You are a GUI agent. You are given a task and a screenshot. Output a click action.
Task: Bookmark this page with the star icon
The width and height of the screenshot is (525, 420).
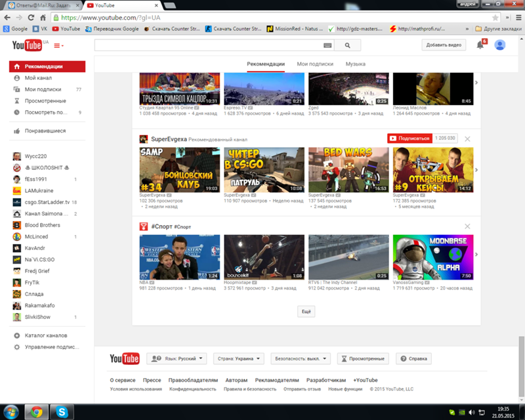click(502, 18)
